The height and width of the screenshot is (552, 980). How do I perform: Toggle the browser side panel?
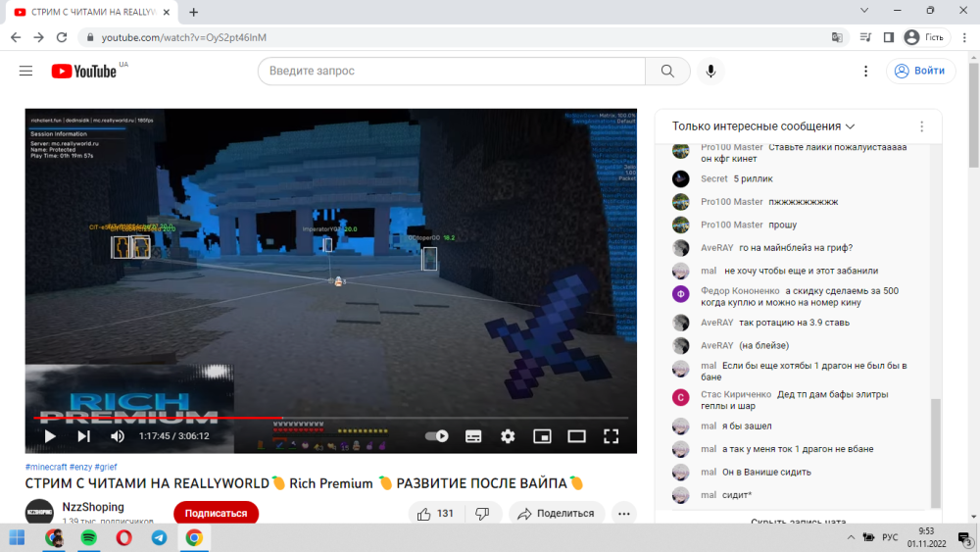(x=888, y=37)
